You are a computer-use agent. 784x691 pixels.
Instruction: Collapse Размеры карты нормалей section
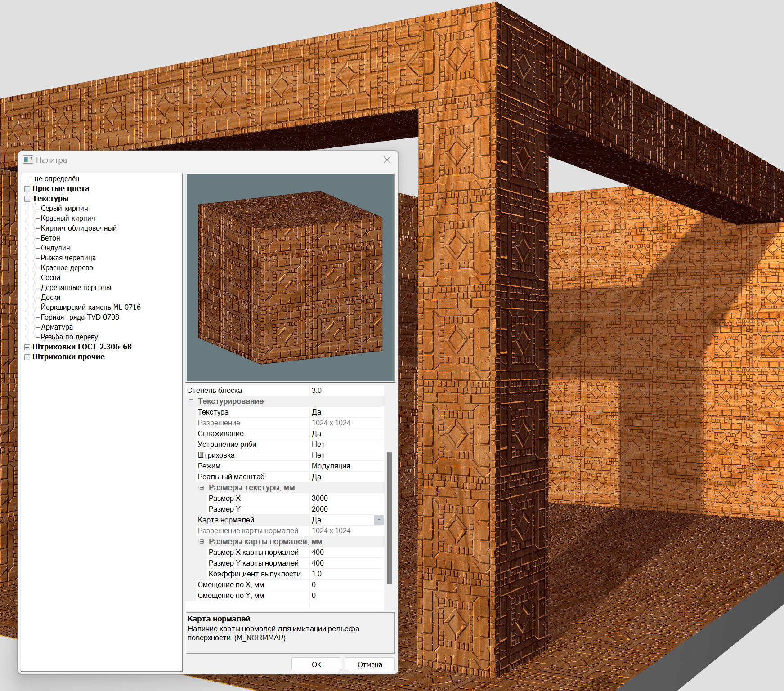(x=202, y=541)
